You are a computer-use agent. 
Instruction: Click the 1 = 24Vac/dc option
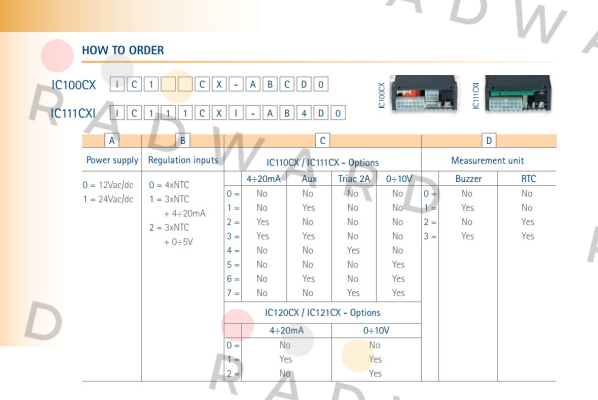point(108,199)
